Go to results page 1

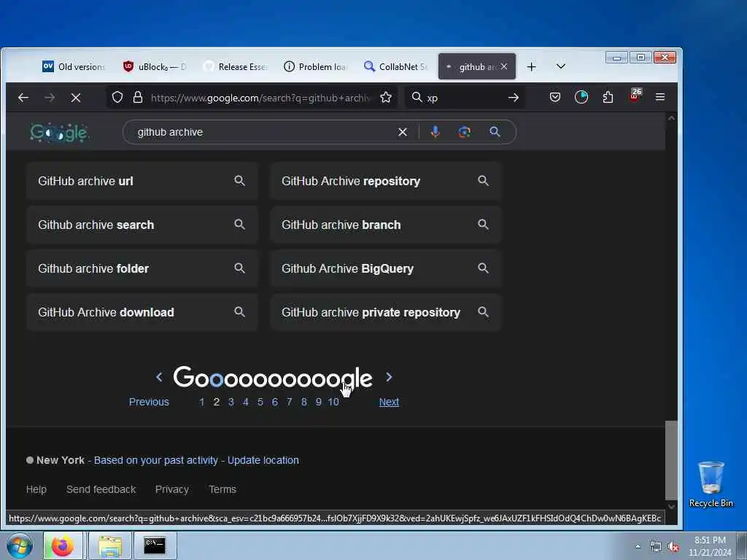coord(201,402)
